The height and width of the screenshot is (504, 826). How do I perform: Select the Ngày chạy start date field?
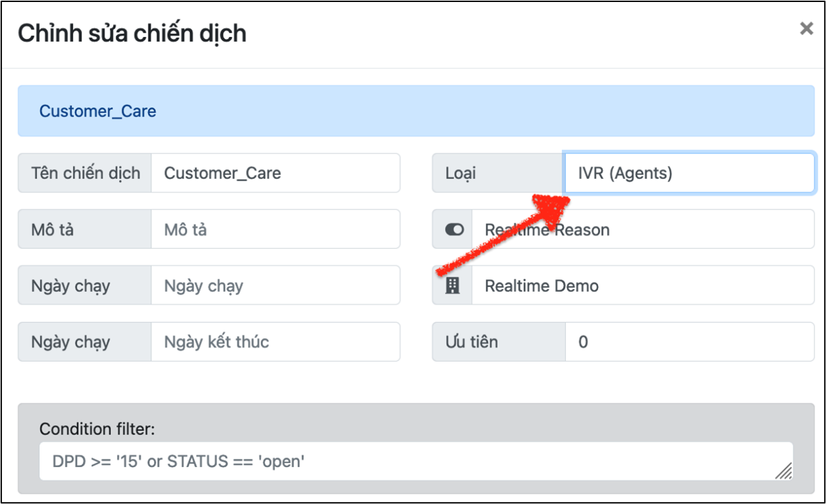[275, 286]
